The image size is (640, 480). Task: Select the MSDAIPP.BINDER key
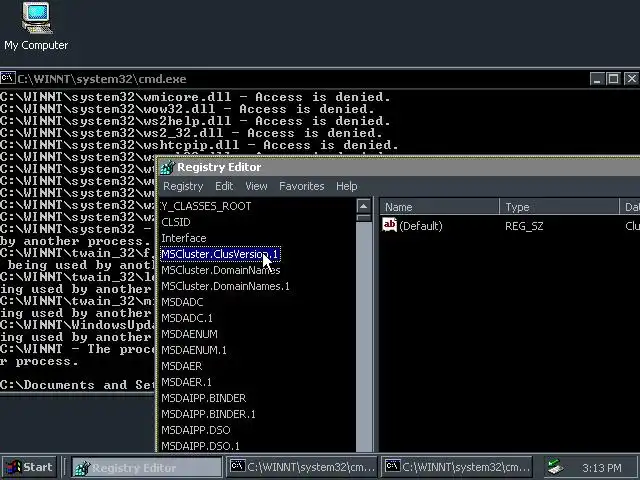(204, 398)
